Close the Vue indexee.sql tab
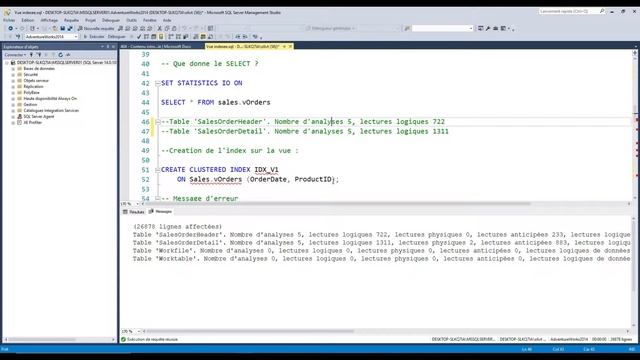This screenshot has width=640, height=360. (290, 47)
